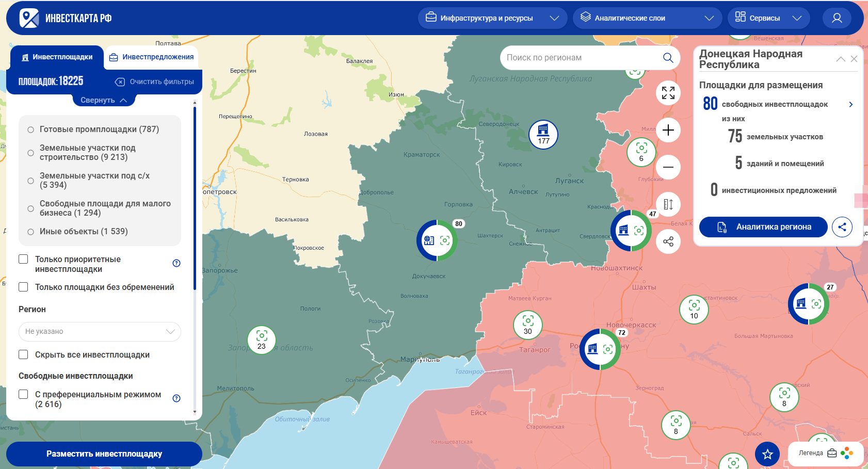
Task: Expand Аналитические слои dropdown
Action: [647, 18]
